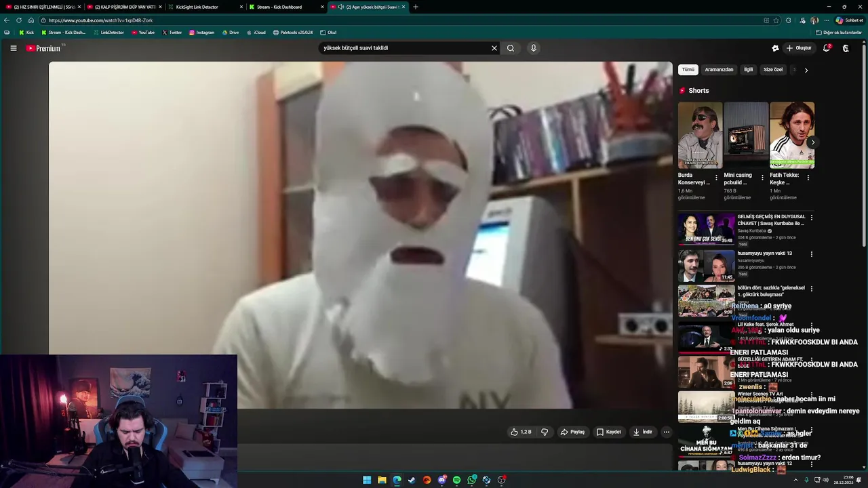This screenshot has width=868, height=488.
Task: Next shorts carousel arrow
Action: tap(812, 142)
